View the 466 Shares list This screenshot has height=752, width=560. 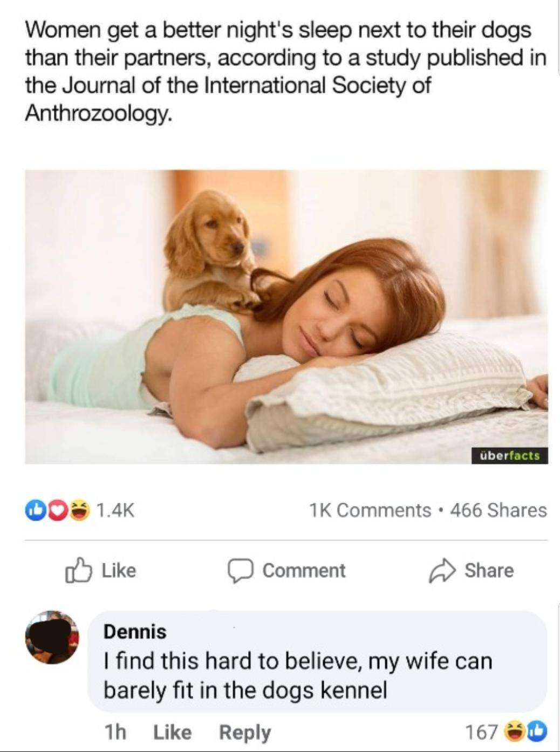(498, 510)
